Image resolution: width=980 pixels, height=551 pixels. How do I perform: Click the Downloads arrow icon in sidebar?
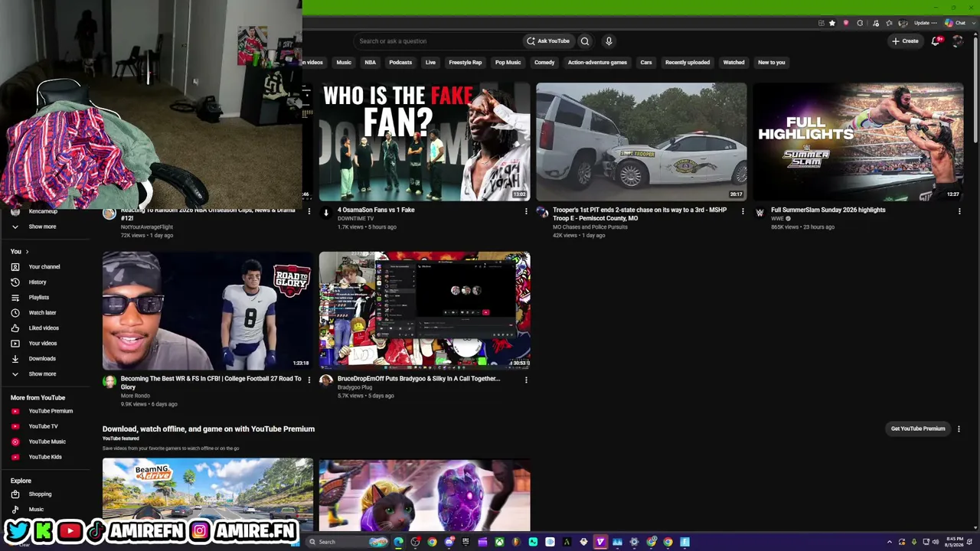point(15,359)
